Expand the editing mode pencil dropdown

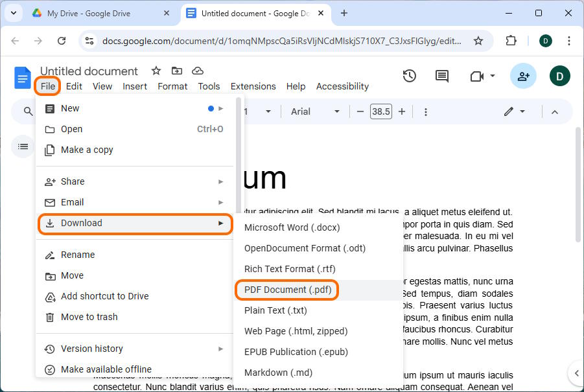515,111
